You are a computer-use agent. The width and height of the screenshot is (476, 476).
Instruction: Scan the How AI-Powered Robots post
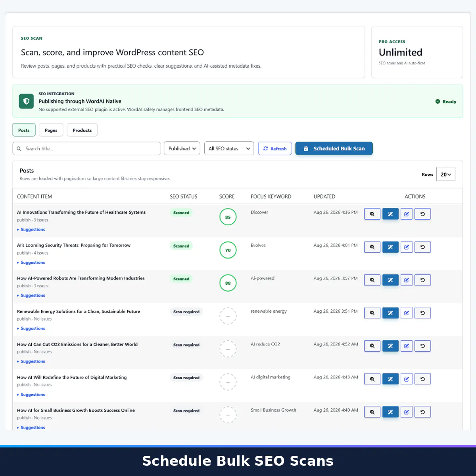click(x=372, y=280)
